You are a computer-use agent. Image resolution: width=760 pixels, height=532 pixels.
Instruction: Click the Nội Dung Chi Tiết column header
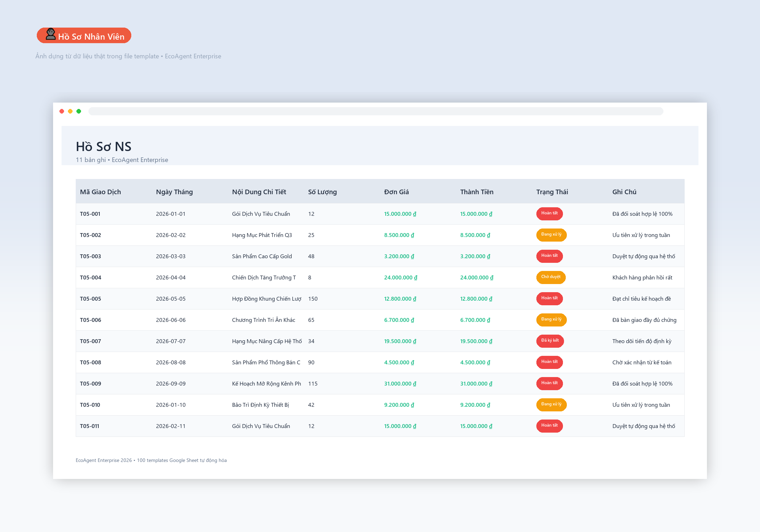coord(259,192)
